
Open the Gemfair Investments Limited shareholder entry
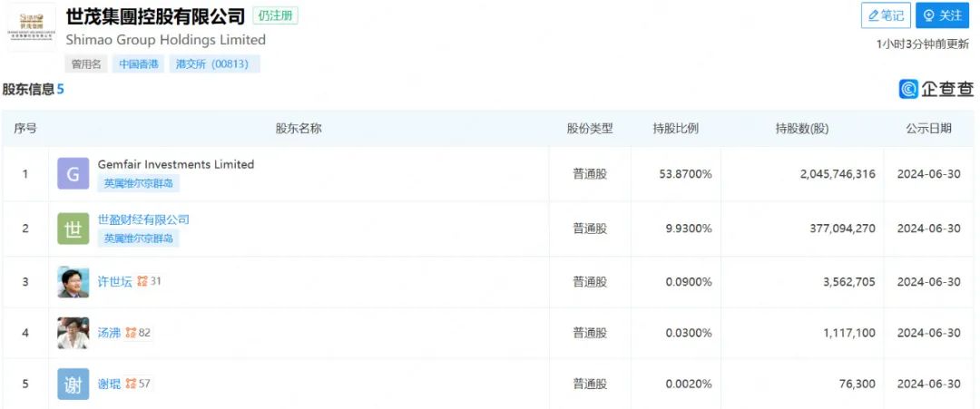[176, 164]
